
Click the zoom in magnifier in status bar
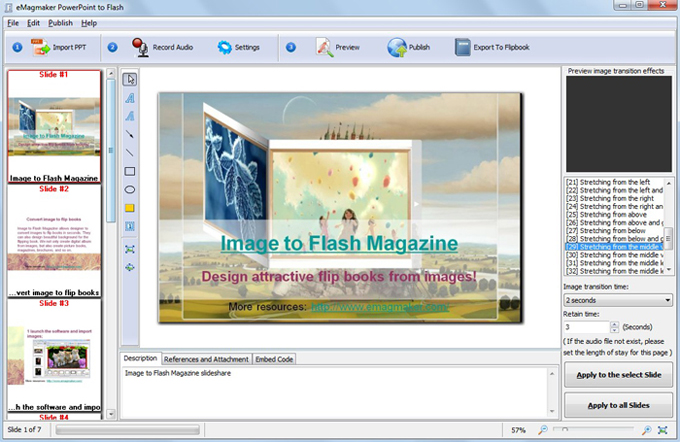coord(647,430)
